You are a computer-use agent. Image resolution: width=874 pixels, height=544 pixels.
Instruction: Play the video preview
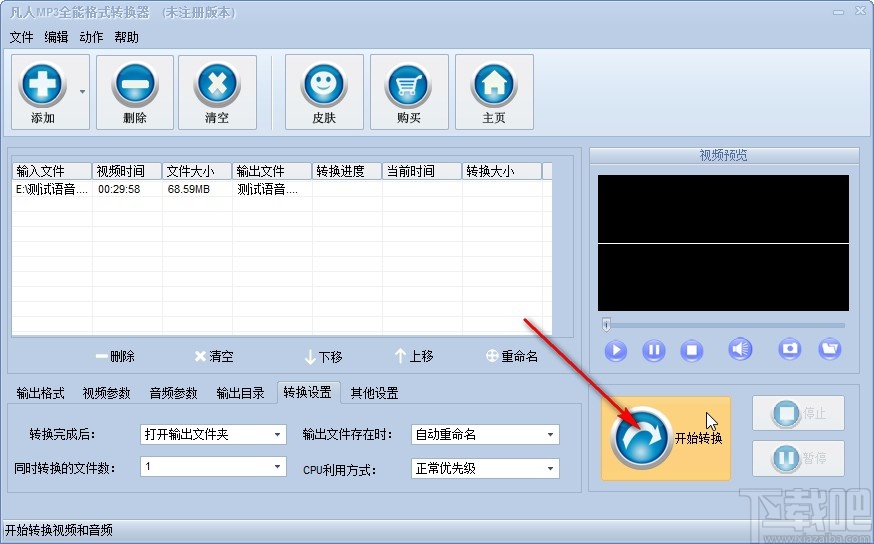[x=616, y=351]
